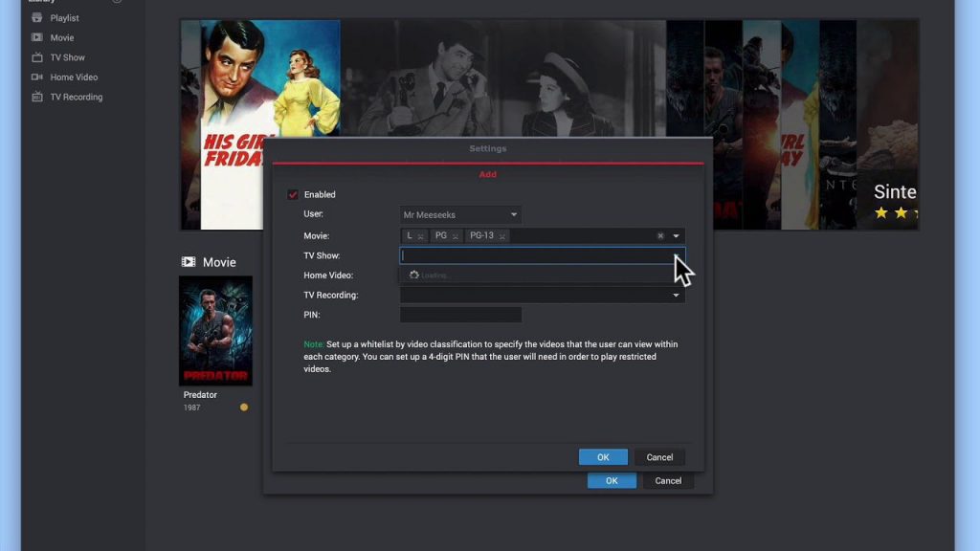Screen dimensions: 980x551
Task: Focus the TV Show ratings field
Action: [542, 255]
